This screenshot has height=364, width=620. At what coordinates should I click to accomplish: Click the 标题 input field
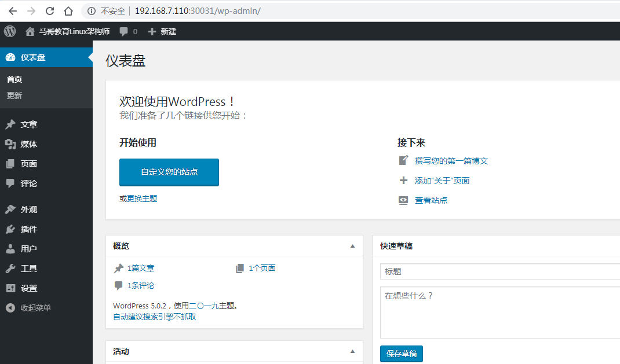click(x=500, y=271)
